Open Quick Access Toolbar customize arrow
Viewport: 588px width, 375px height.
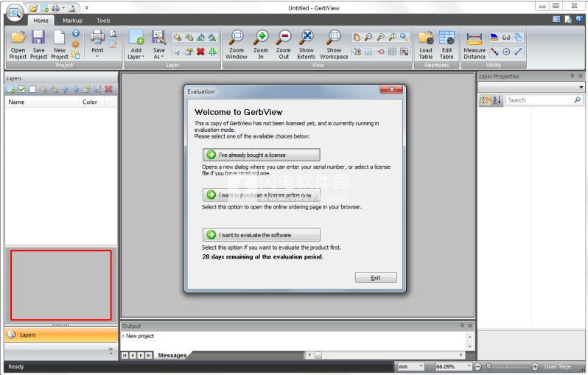coord(87,8)
